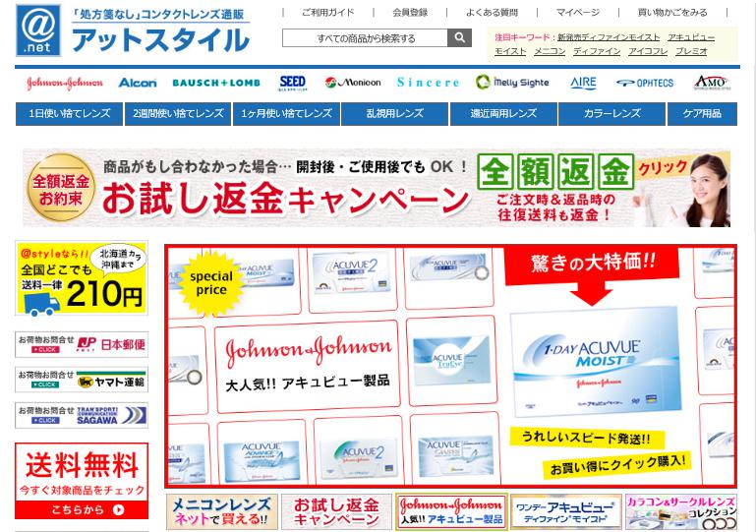Click the 送料一律210円 shipping banner
Image resolution: width=756 pixels, height=532 pixels.
tap(82, 278)
